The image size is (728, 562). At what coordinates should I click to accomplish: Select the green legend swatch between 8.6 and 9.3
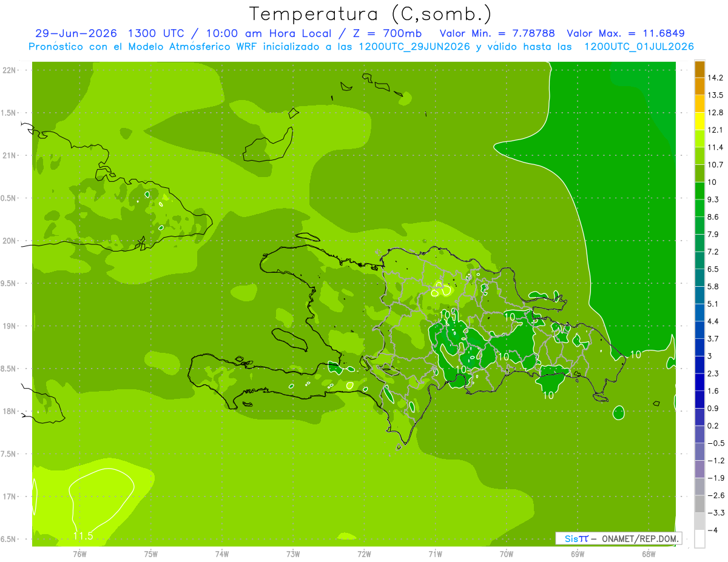pos(699,209)
